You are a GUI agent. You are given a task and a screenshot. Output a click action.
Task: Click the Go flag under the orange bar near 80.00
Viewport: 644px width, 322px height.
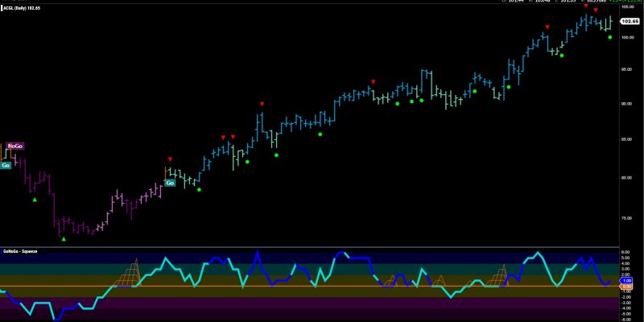click(x=170, y=183)
